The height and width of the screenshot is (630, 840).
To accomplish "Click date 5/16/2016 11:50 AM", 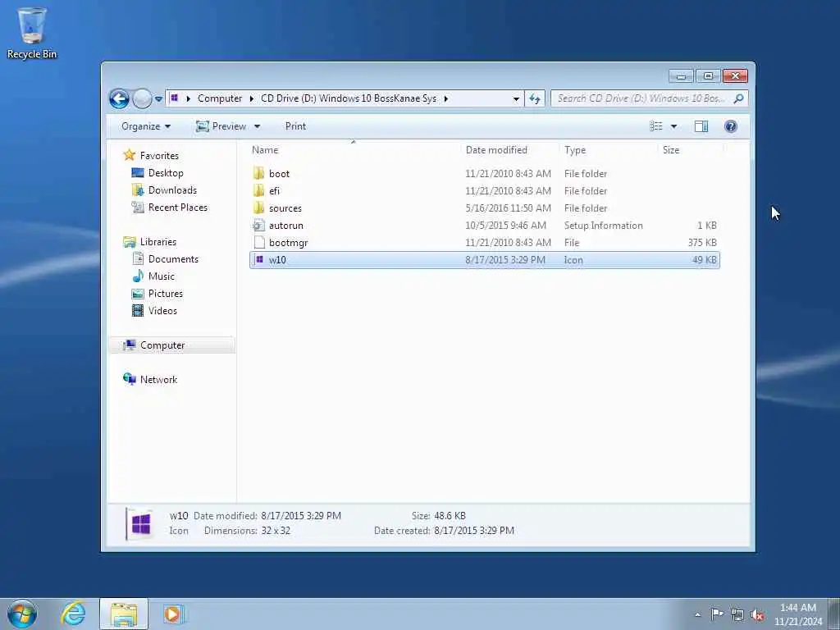I will [x=508, y=208].
